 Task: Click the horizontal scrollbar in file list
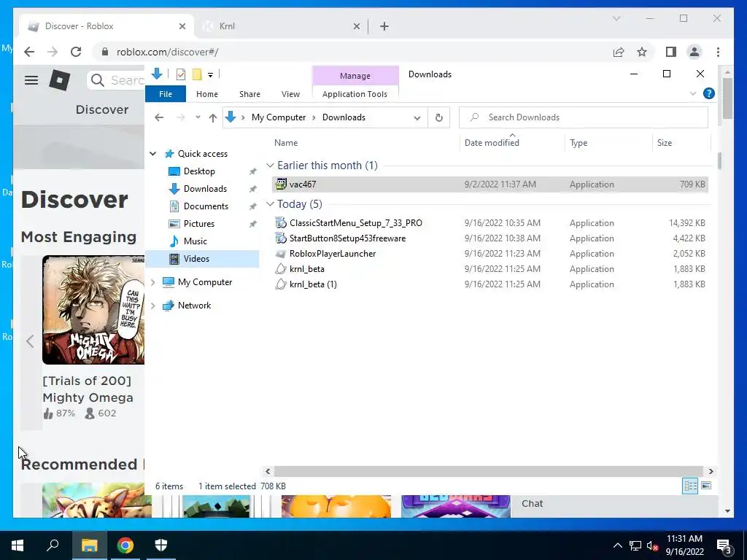tap(488, 472)
